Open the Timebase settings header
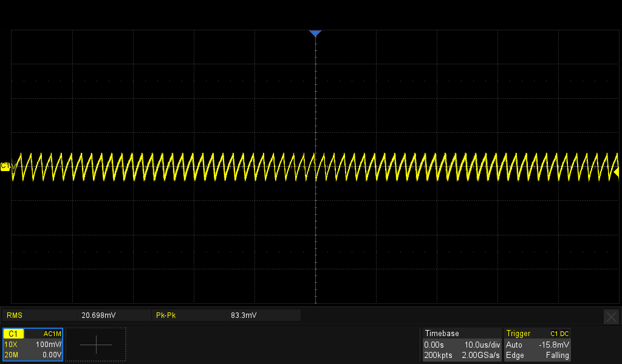The height and width of the screenshot is (364, 622). (442, 334)
